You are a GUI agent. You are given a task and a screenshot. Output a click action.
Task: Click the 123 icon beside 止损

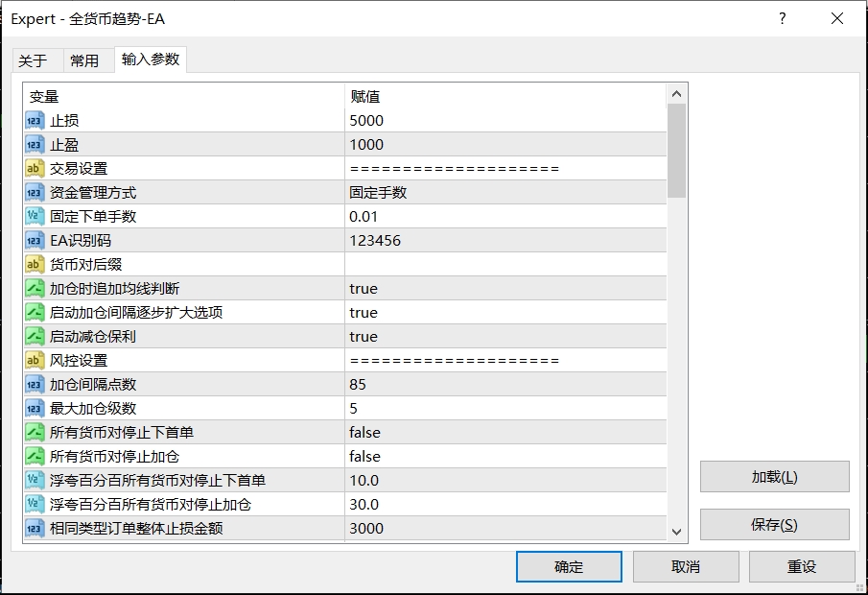click(x=36, y=120)
